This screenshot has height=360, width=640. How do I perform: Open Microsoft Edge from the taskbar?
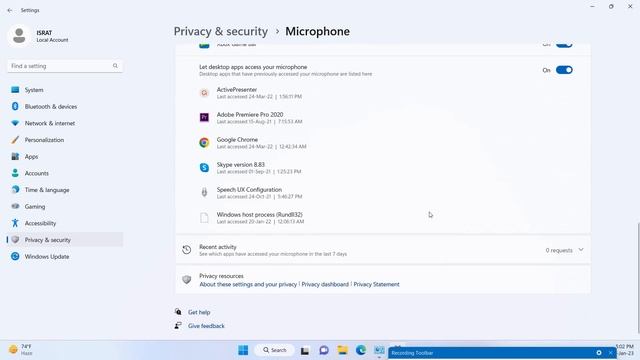tap(361, 350)
